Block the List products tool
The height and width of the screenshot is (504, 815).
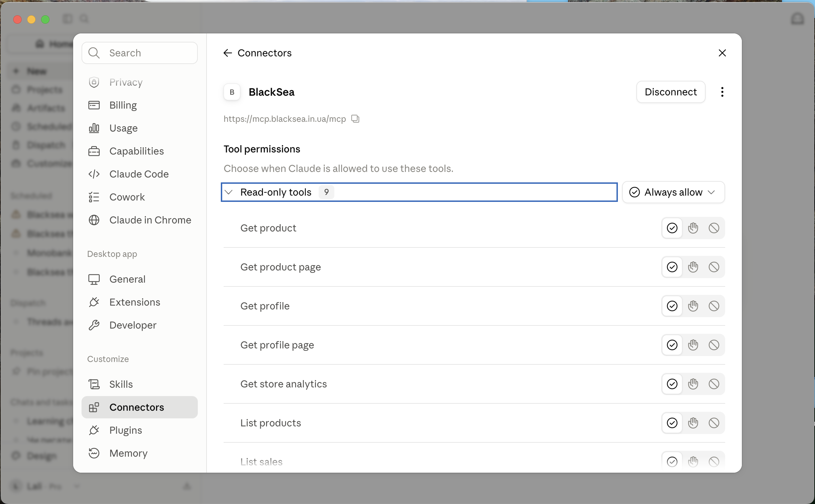[x=714, y=423]
